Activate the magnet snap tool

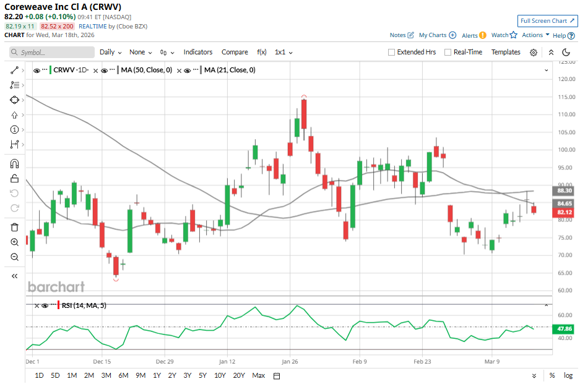pos(14,164)
